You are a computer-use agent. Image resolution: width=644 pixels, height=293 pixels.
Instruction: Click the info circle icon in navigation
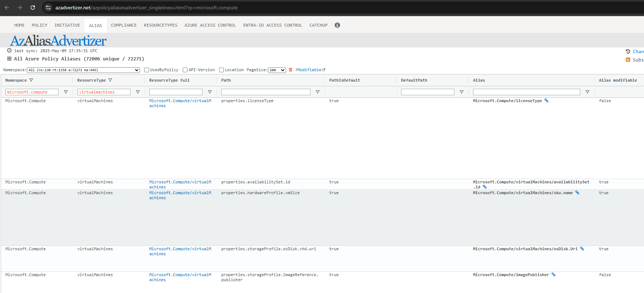click(337, 25)
